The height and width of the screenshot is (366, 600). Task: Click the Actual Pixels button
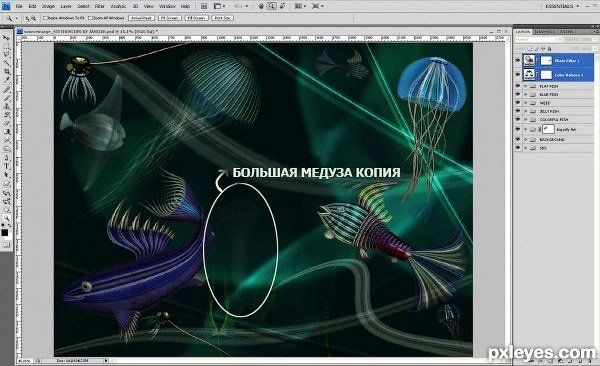pos(141,18)
